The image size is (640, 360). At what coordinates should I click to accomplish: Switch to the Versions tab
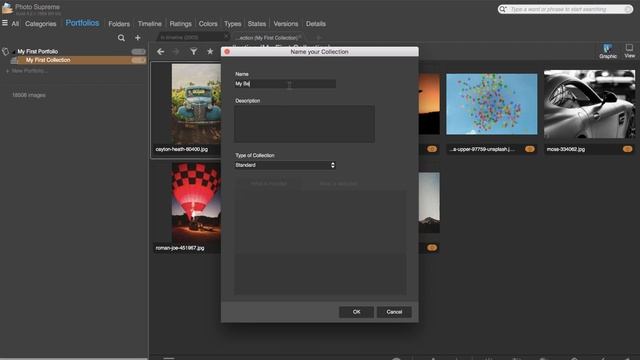[x=286, y=24]
